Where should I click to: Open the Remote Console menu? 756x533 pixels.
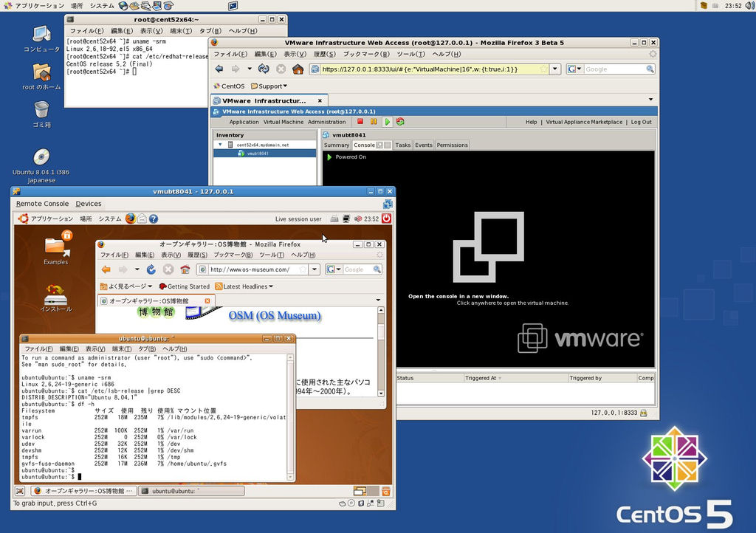(x=42, y=204)
